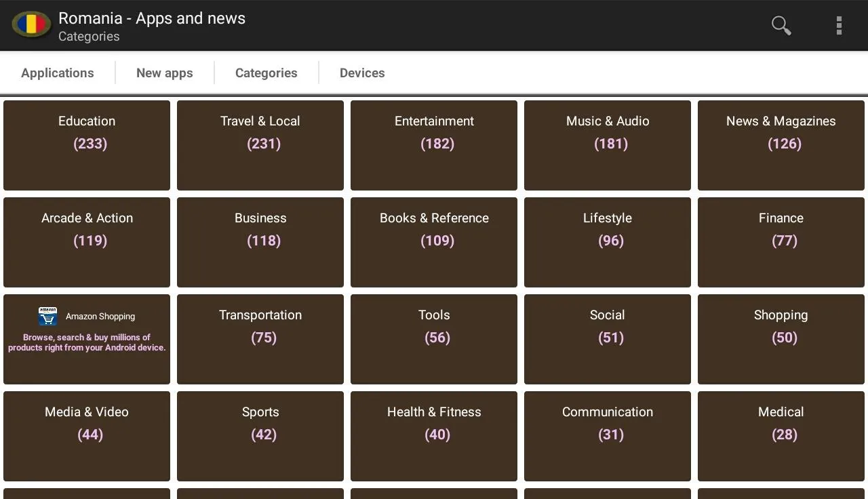Choose the Music & Audio category

pyautogui.click(x=608, y=146)
